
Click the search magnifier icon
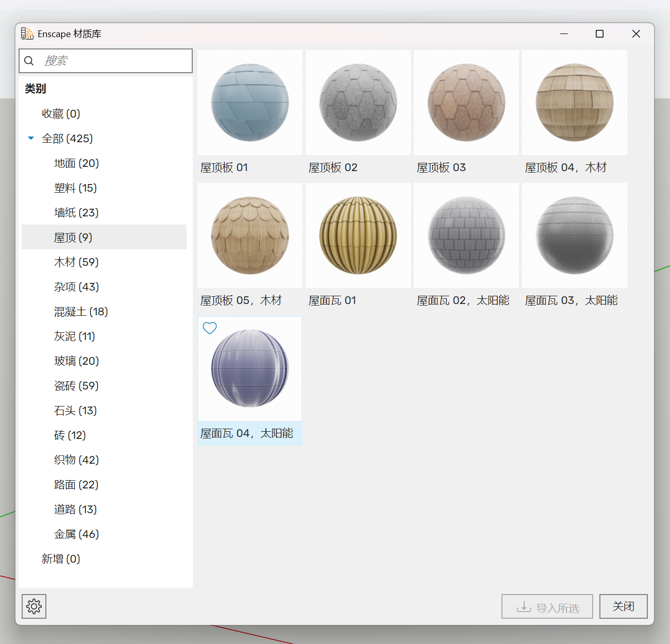click(x=29, y=61)
